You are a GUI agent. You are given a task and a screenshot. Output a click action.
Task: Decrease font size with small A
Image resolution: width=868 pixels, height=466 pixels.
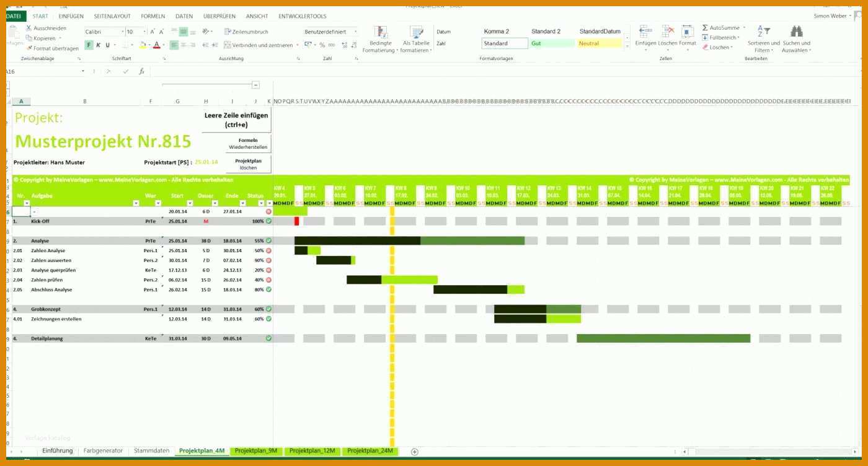(x=162, y=32)
